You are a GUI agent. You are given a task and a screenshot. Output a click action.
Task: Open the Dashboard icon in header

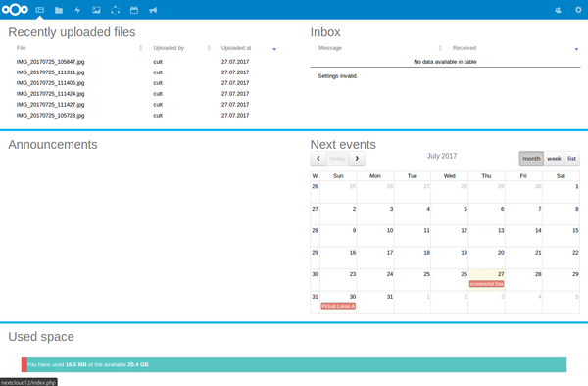click(40, 10)
